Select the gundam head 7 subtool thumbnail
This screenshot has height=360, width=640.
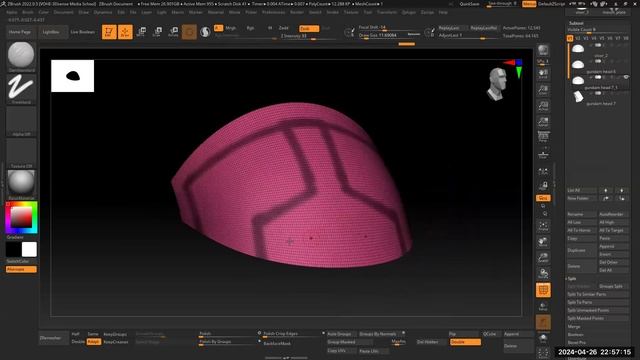click(578, 96)
